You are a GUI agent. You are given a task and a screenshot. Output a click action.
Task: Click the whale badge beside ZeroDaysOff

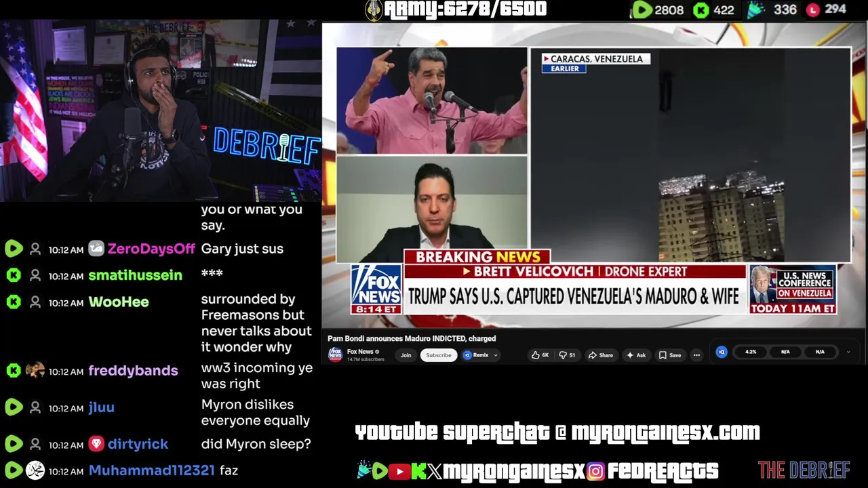[96, 249]
